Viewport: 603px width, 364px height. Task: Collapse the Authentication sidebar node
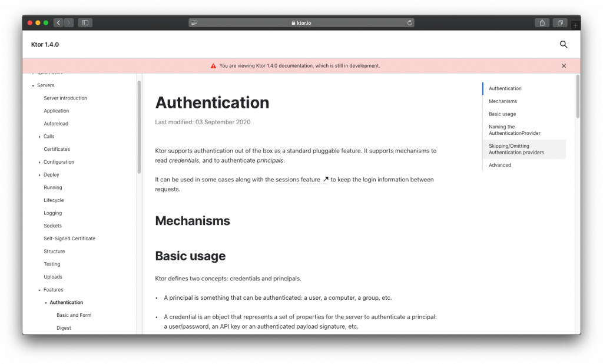pos(46,303)
